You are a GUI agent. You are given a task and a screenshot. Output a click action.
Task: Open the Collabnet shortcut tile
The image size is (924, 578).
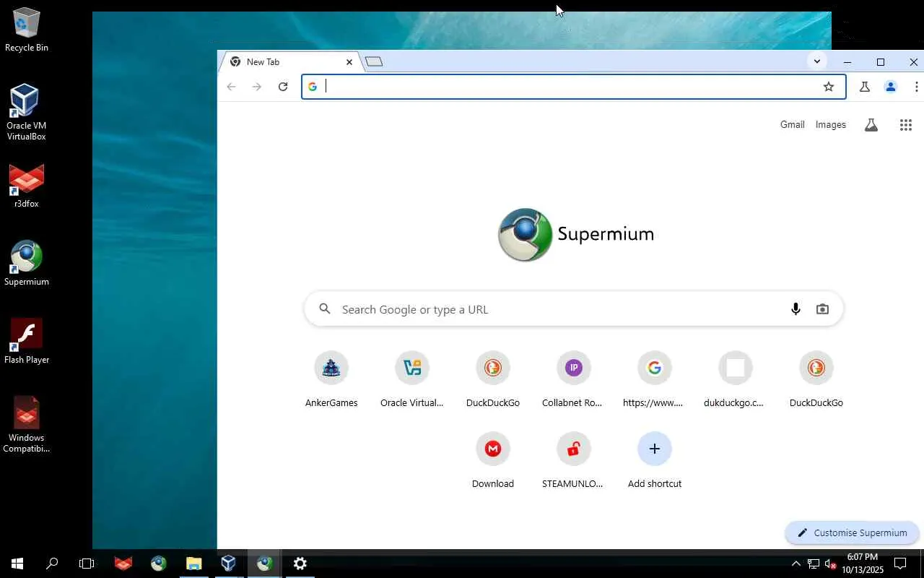[574, 380]
